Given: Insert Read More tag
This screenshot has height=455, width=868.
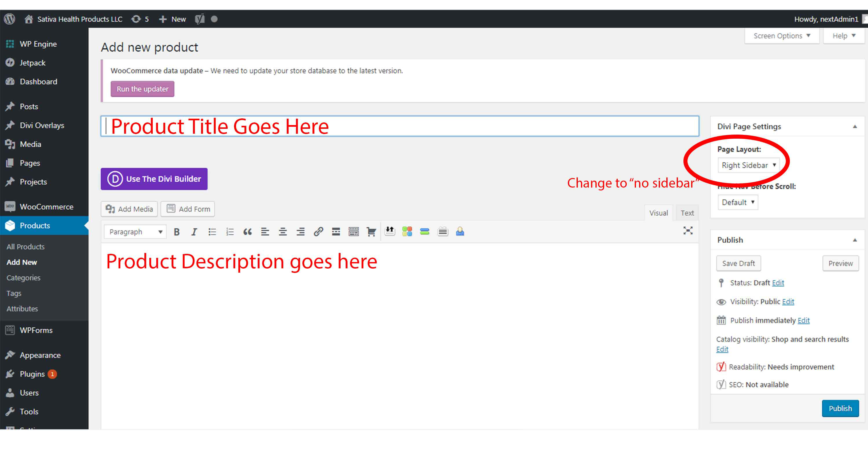Looking at the screenshot, I should [x=336, y=232].
